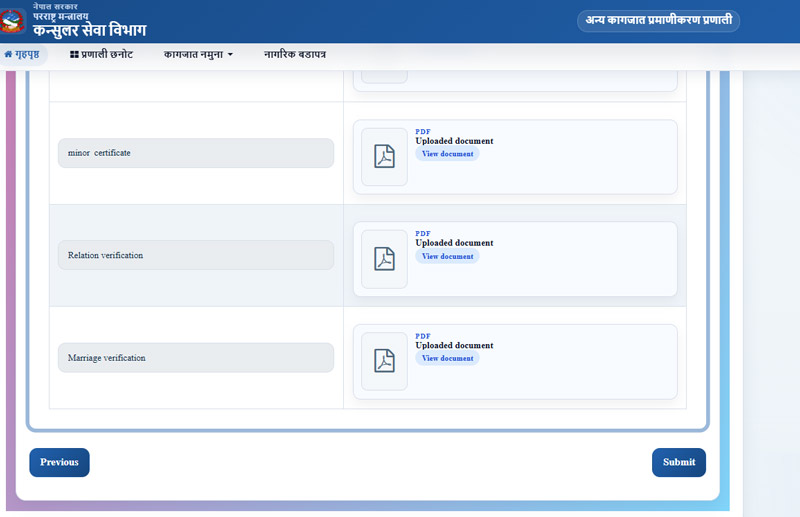Click the नेपाल सरकार header text
Viewport: 800px width, 517px height.
[x=56, y=7]
